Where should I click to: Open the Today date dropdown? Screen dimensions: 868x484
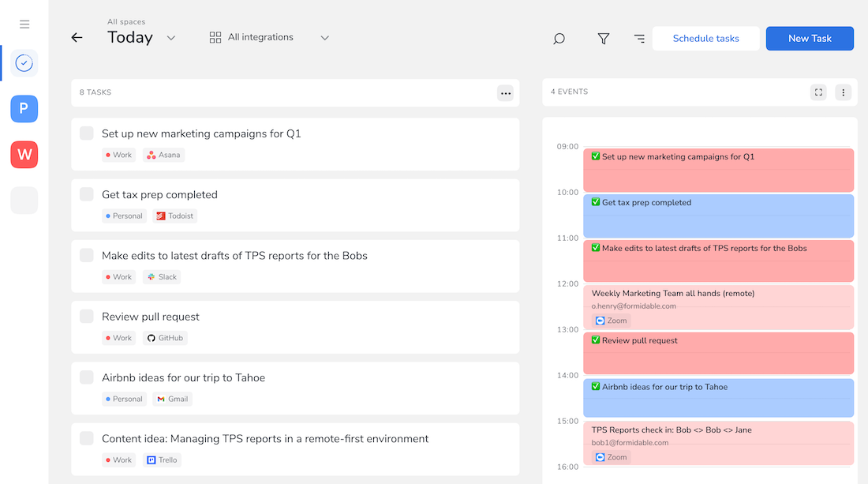171,37
